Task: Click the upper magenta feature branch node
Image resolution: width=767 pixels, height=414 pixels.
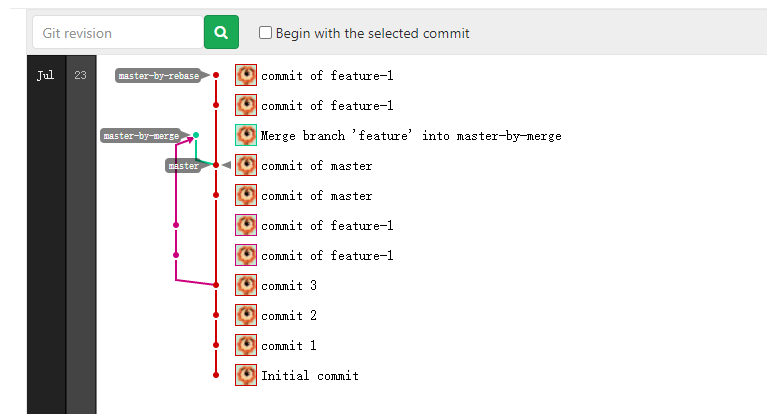Action: tap(176, 225)
